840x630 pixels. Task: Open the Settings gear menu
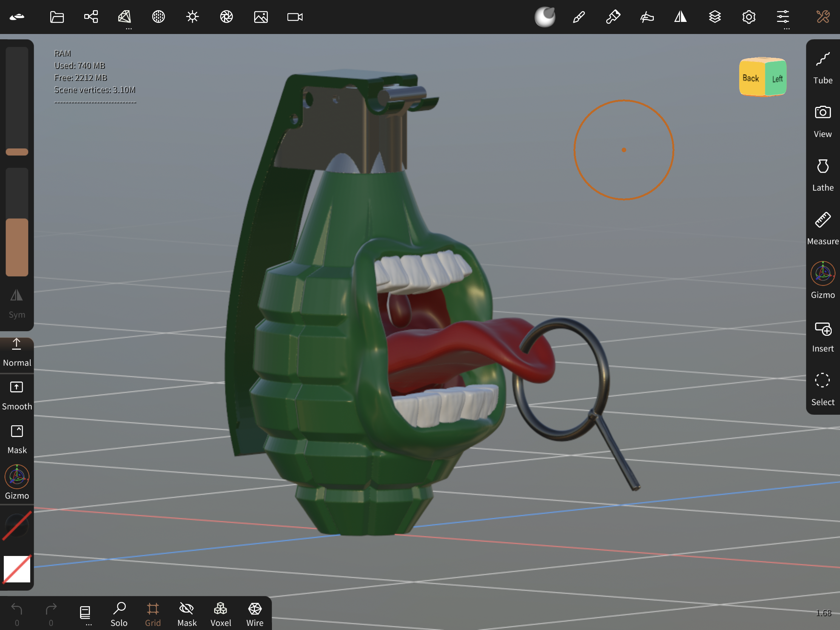point(749,17)
